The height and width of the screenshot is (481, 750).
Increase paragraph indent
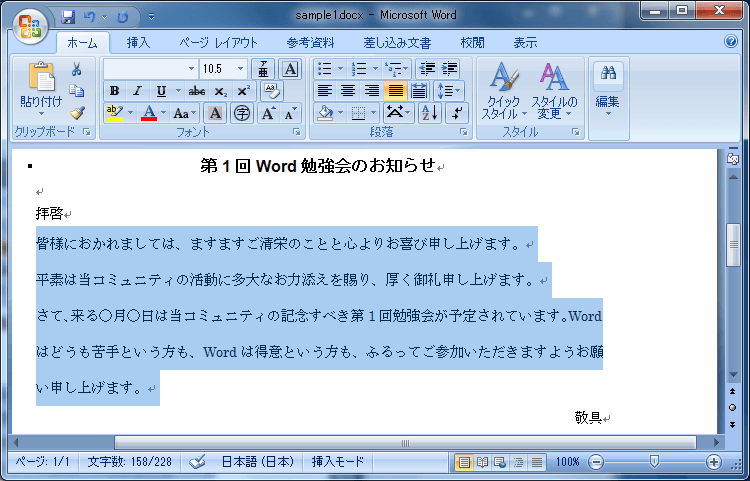[449, 69]
